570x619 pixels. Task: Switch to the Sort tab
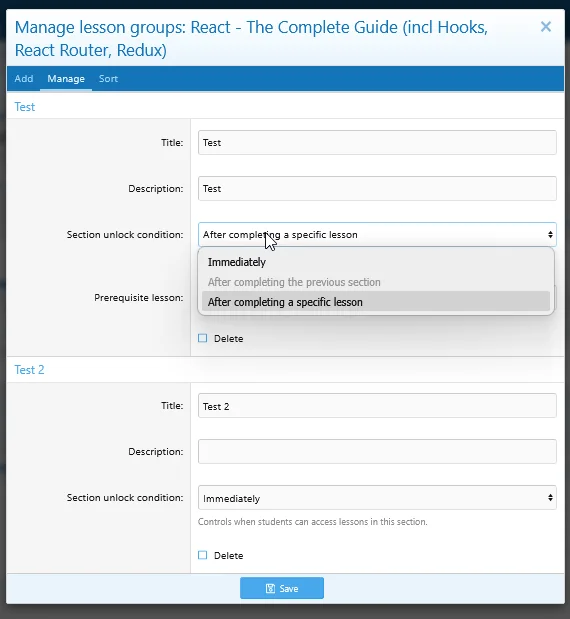coord(108,79)
